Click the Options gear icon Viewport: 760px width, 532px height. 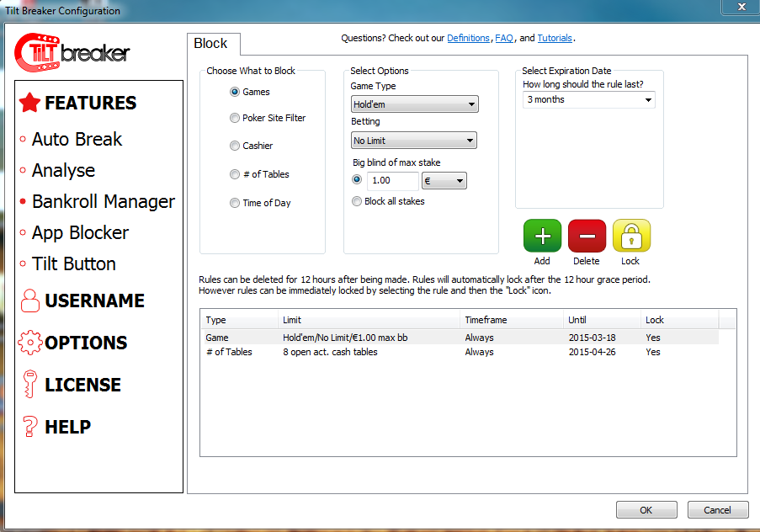pos(30,343)
